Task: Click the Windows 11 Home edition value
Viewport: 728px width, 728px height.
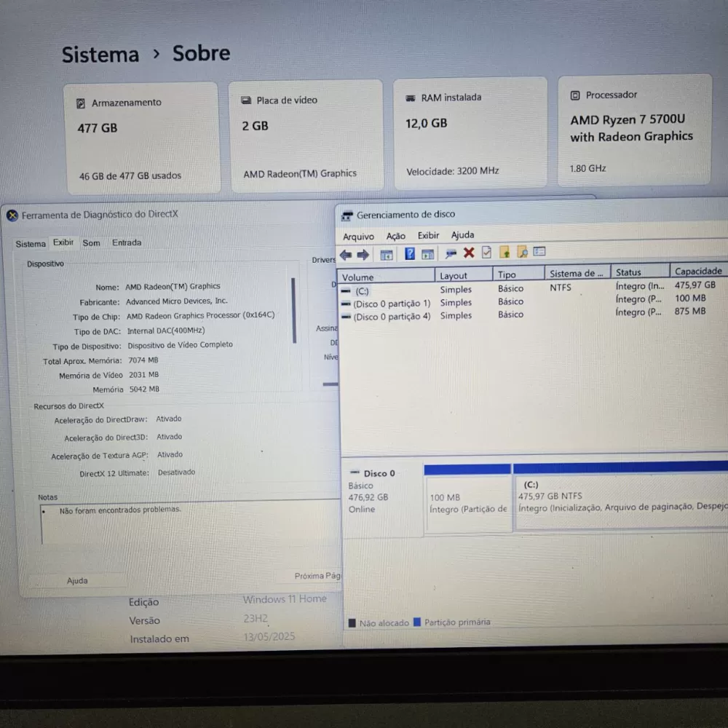Action: [x=285, y=599]
